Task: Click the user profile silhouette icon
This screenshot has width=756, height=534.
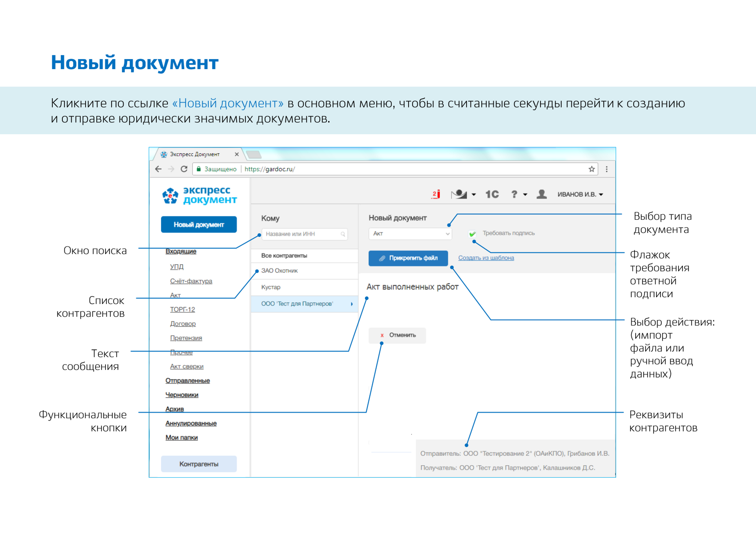Action: [x=542, y=194]
